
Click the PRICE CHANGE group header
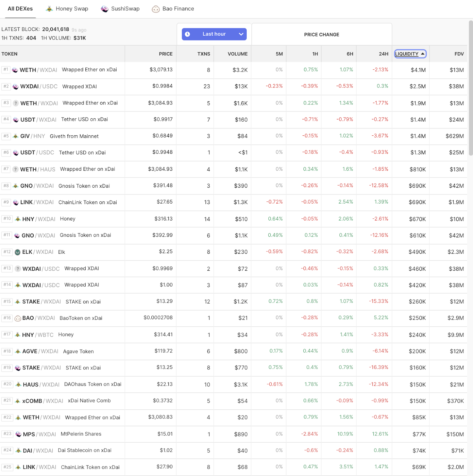tap(322, 35)
